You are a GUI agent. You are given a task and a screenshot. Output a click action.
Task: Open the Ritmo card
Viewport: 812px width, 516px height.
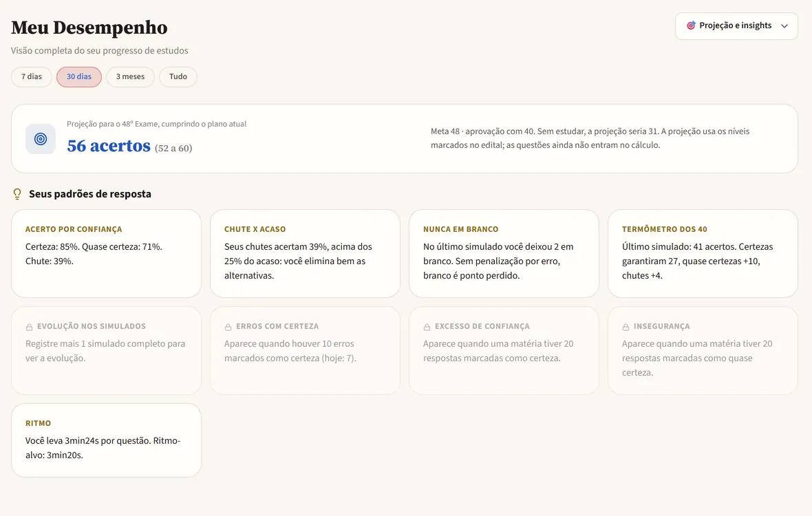tap(106, 440)
